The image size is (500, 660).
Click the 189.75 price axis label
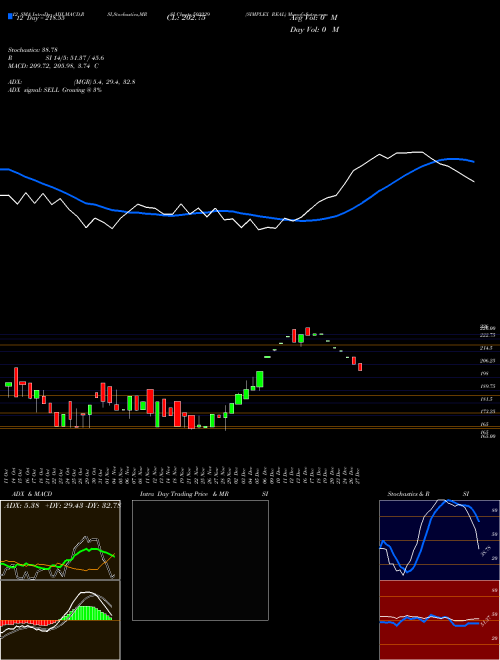(487, 386)
